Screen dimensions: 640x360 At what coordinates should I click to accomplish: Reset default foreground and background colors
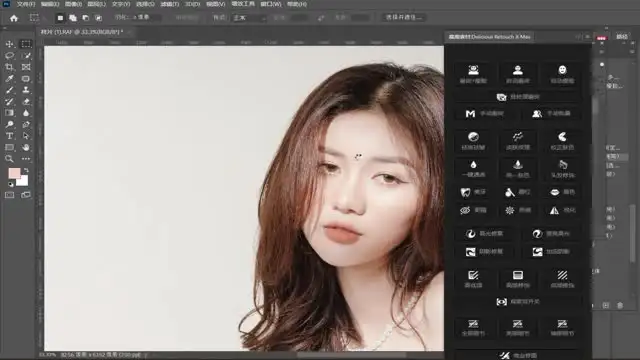click(x=11, y=184)
